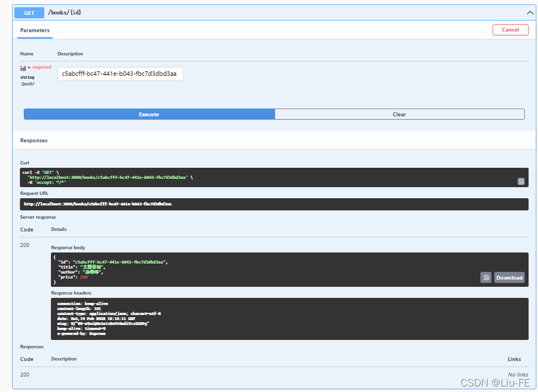This screenshot has width=538, height=392.
Task: Copy the response body to clipboard
Action: [486, 277]
